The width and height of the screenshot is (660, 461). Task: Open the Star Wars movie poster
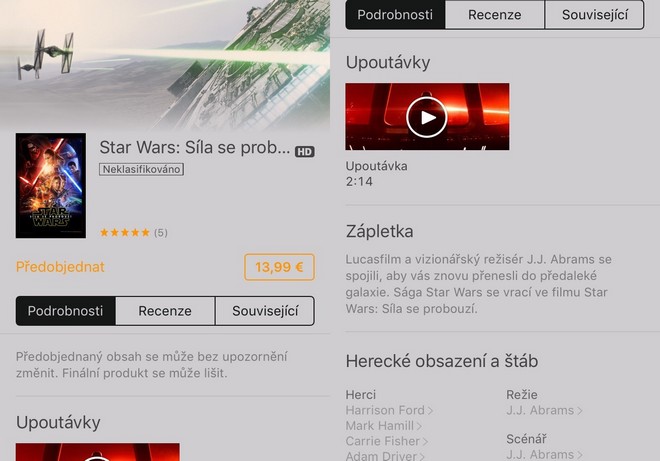51,186
